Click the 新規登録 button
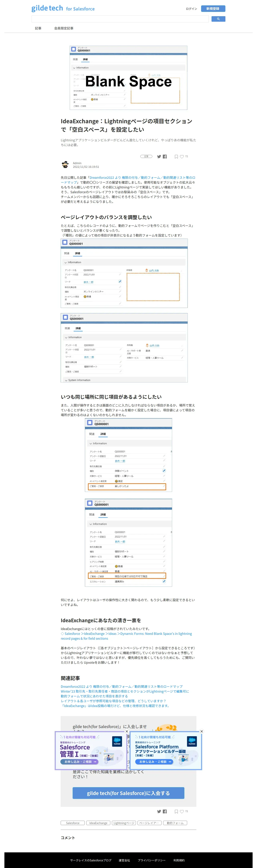This screenshot has width=257, height=868. click(x=213, y=8)
